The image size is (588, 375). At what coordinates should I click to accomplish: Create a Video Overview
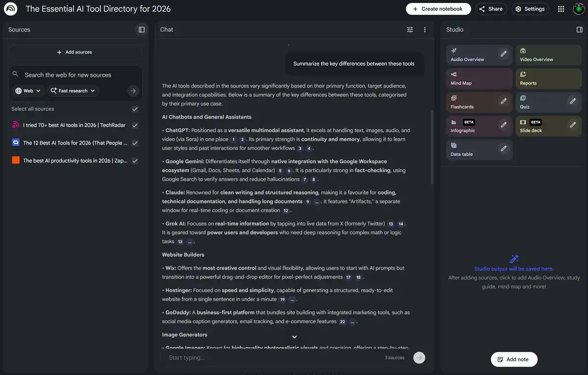(x=541, y=55)
